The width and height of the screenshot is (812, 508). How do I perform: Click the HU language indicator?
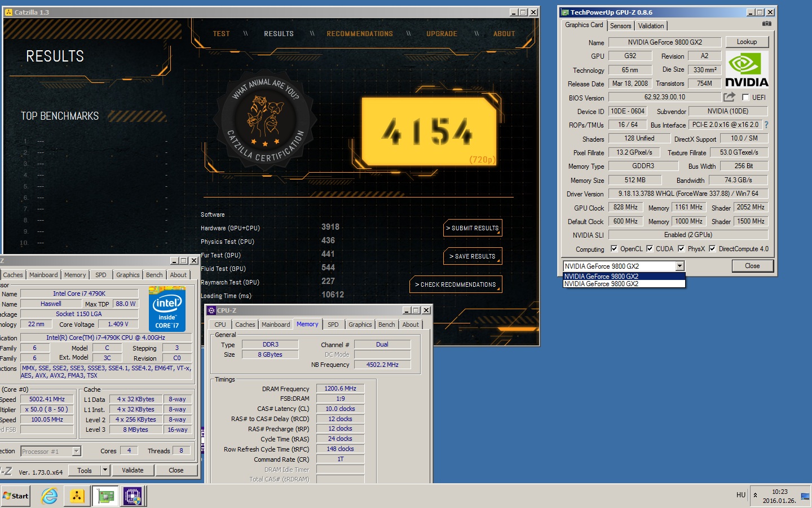741,495
